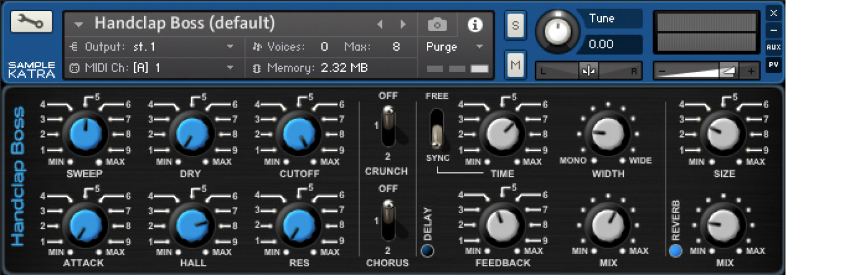Click the volume slider in header
The image size is (868, 275).
tap(706, 71)
